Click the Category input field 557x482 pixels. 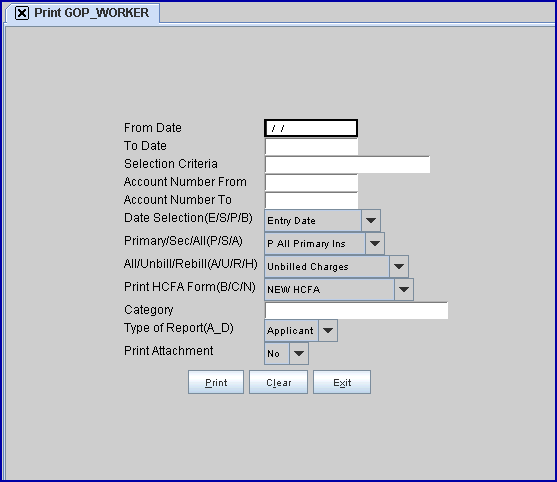(x=356, y=310)
